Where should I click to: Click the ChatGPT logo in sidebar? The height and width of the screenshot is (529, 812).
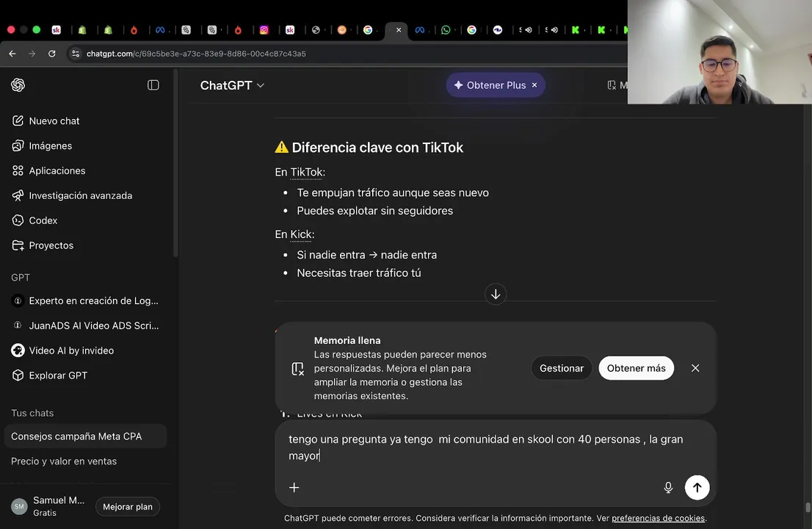pyautogui.click(x=18, y=85)
